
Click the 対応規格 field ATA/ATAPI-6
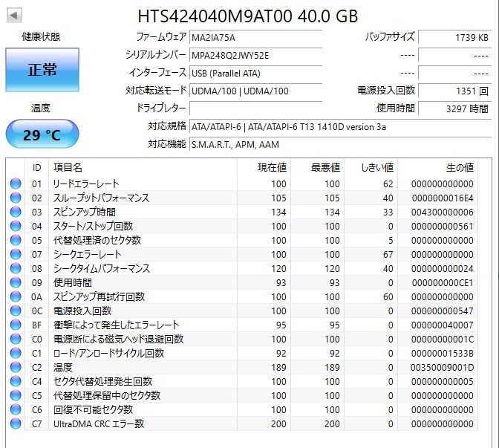pyautogui.click(x=341, y=127)
